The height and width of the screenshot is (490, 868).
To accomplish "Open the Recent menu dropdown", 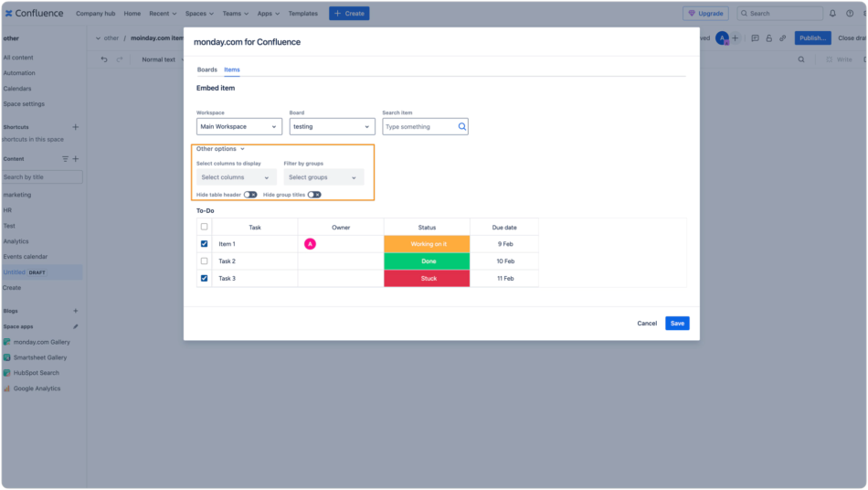I will (x=163, y=14).
